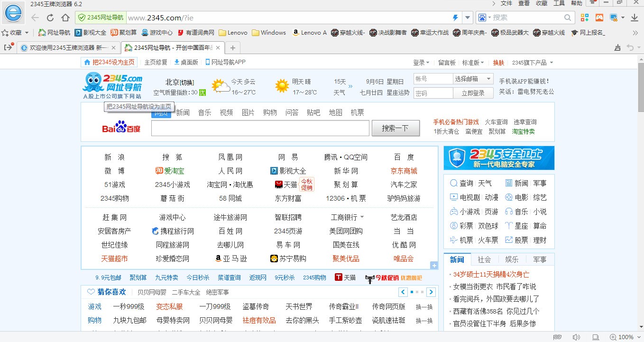644x342 pixels.
Task: Click the 立即登录 login button
Action: click(x=473, y=92)
